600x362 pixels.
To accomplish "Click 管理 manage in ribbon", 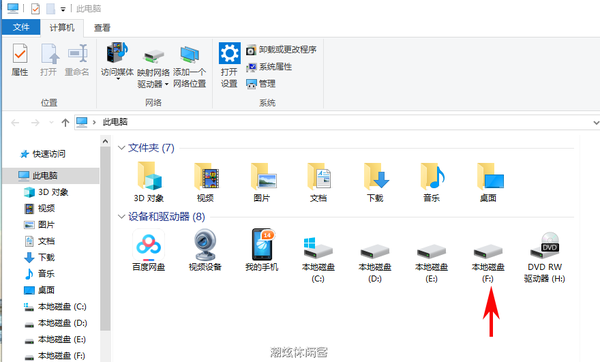I will pos(261,84).
